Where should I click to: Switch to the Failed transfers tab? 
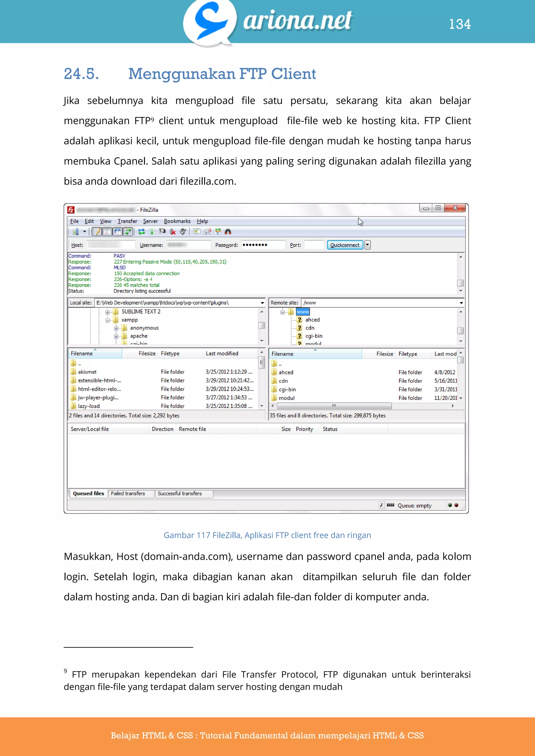(128, 493)
